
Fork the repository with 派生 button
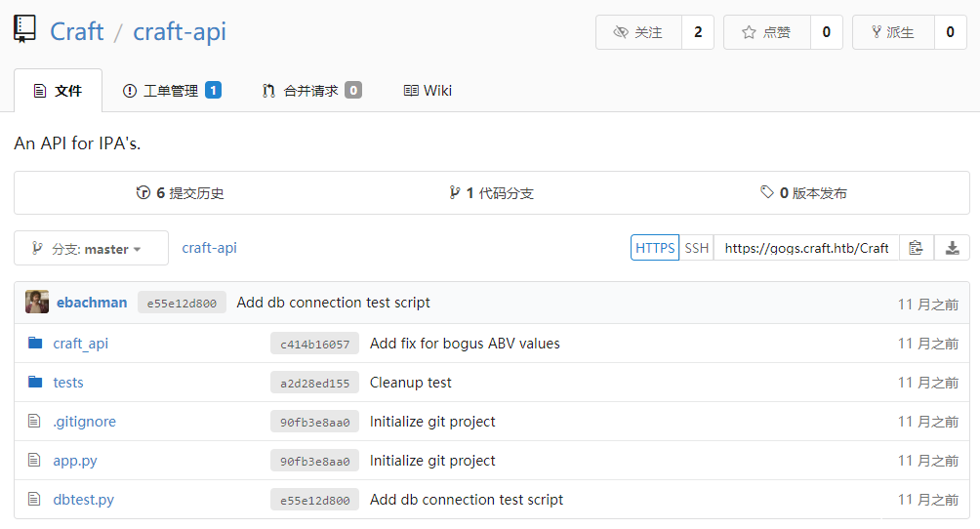893,32
